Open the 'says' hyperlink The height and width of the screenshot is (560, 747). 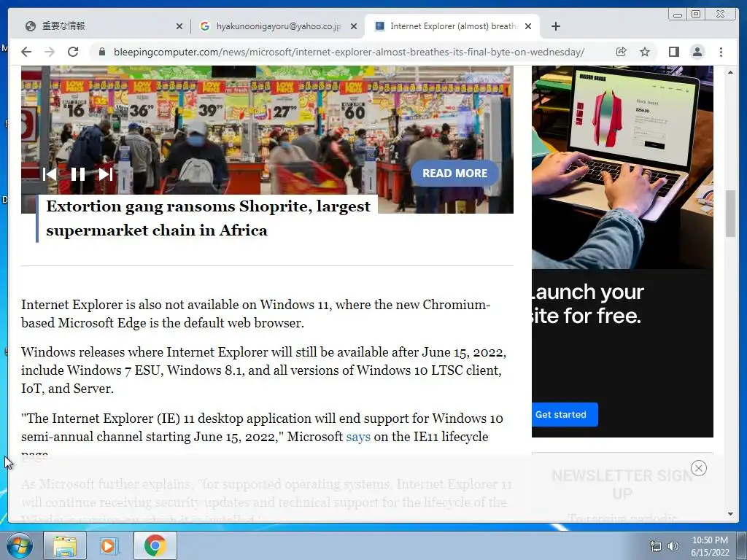point(358,437)
